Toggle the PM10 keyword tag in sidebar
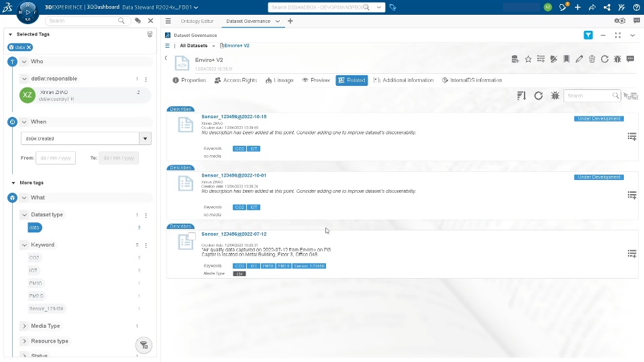The image size is (644, 362). tap(36, 283)
